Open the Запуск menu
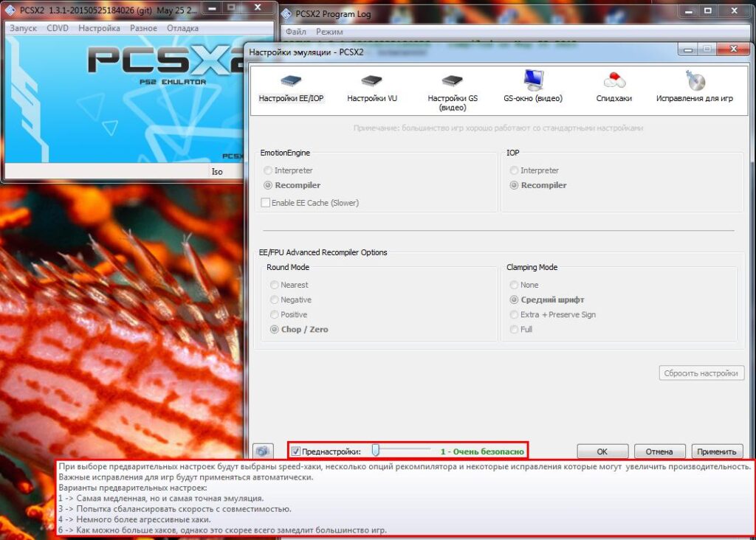Viewport: 756px width, 540px height. coord(23,28)
